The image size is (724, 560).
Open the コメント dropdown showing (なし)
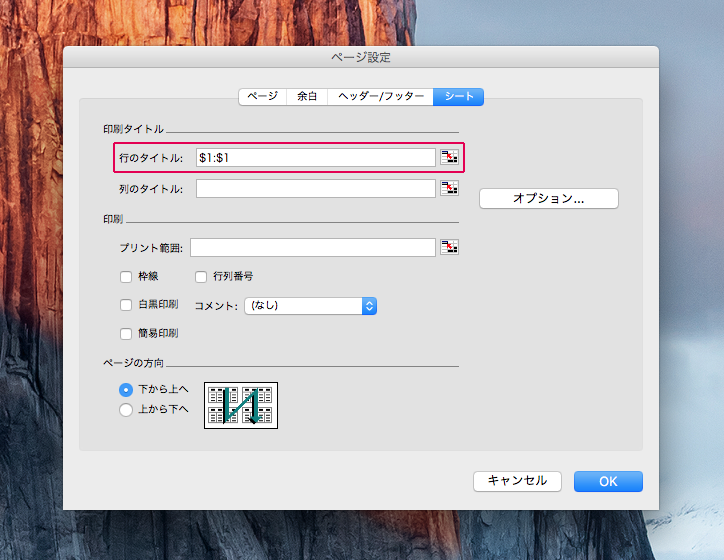pos(310,306)
